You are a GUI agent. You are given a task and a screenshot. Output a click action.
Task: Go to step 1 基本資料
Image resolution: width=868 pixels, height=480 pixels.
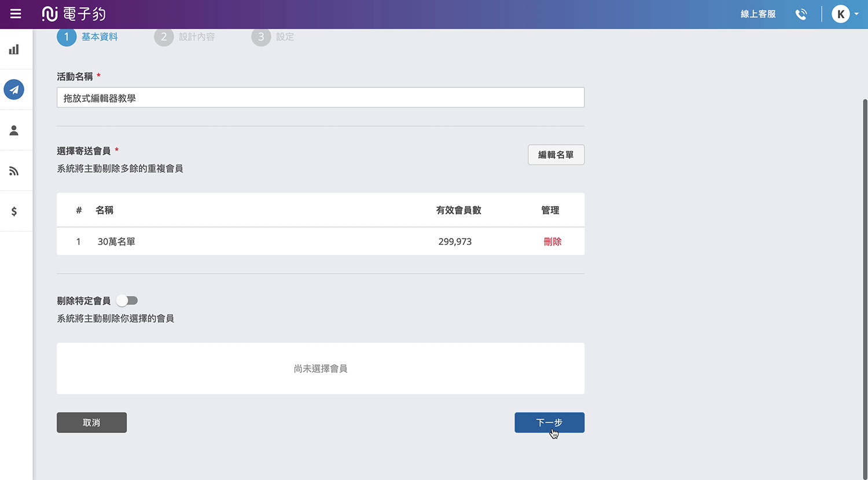[87, 36]
